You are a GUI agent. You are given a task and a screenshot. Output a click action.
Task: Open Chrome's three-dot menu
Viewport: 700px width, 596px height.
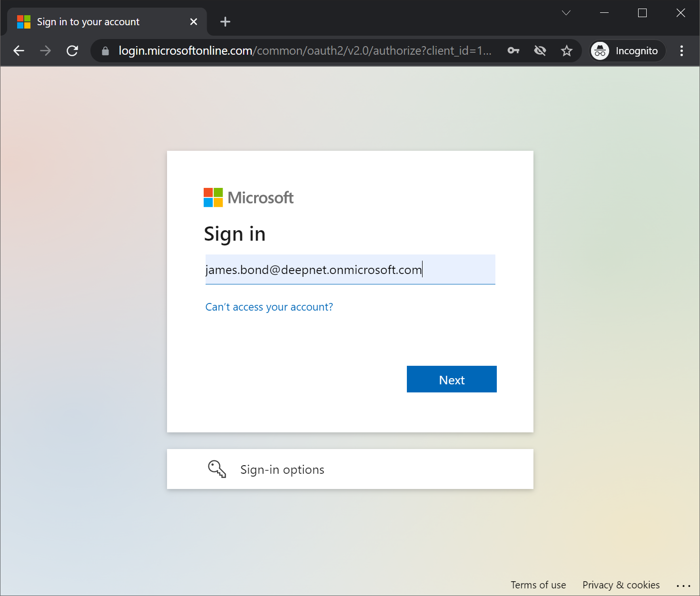pyautogui.click(x=681, y=51)
